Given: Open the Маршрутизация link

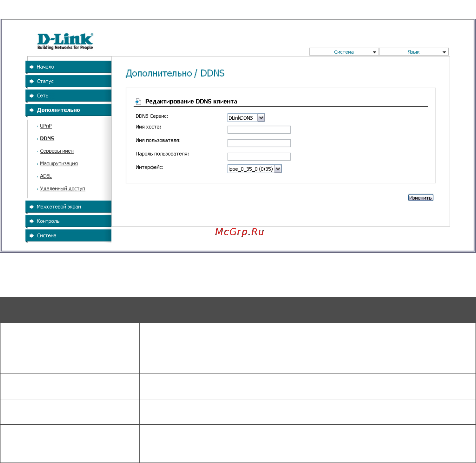Looking at the screenshot, I should (59, 163).
